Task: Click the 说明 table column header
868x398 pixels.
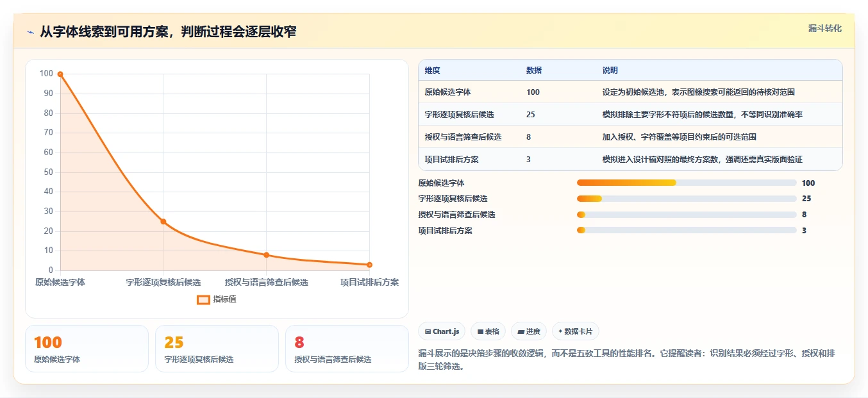Action: pos(610,70)
